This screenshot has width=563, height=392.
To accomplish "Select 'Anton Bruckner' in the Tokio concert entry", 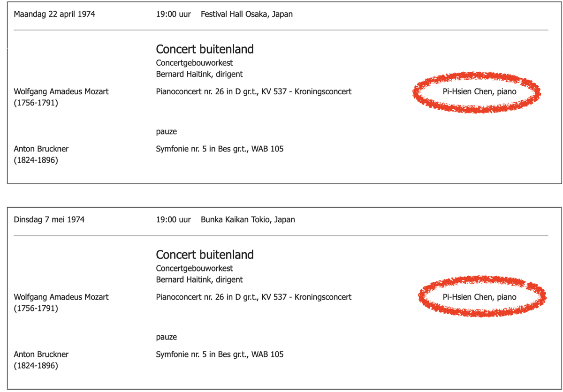I will coord(41,354).
